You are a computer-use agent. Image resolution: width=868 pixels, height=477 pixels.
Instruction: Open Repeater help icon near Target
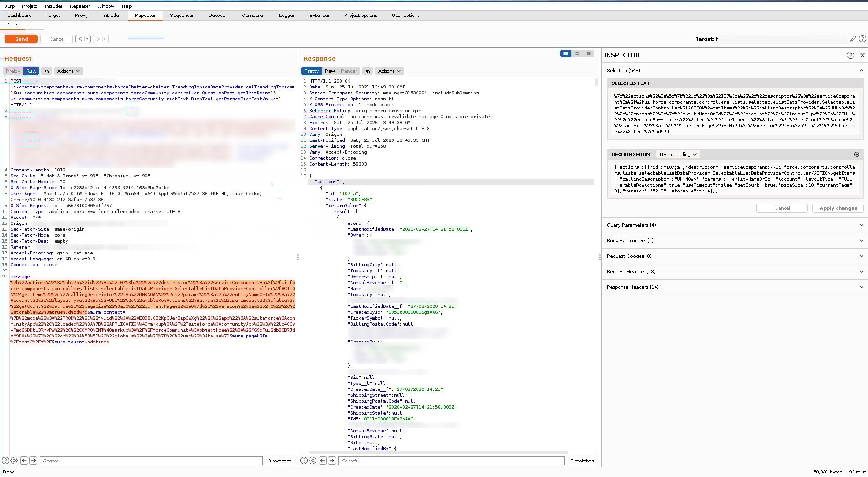[x=862, y=39]
